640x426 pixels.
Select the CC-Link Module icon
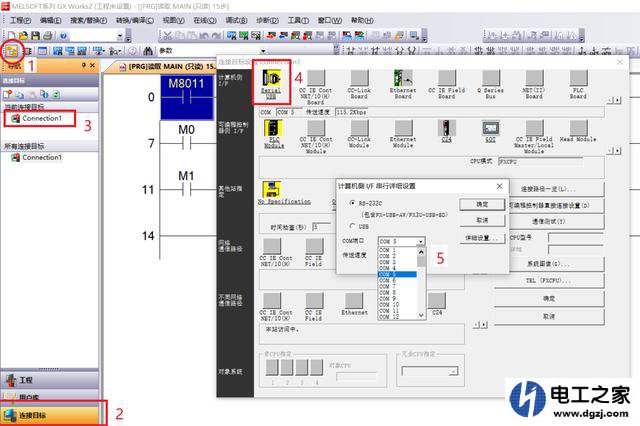click(359, 134)
